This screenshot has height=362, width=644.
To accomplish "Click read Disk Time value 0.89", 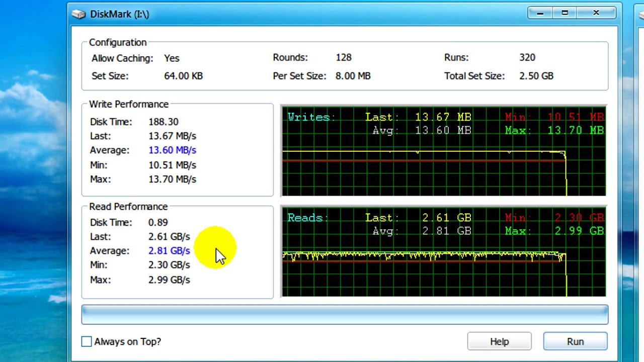I will (158, 222).
